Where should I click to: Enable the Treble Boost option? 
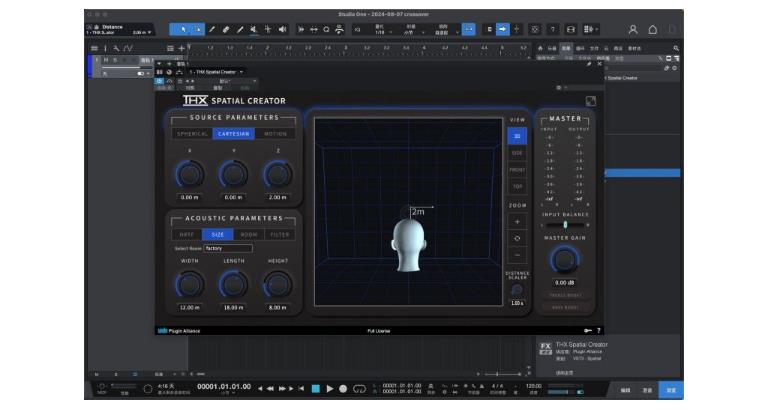[565, 295]
